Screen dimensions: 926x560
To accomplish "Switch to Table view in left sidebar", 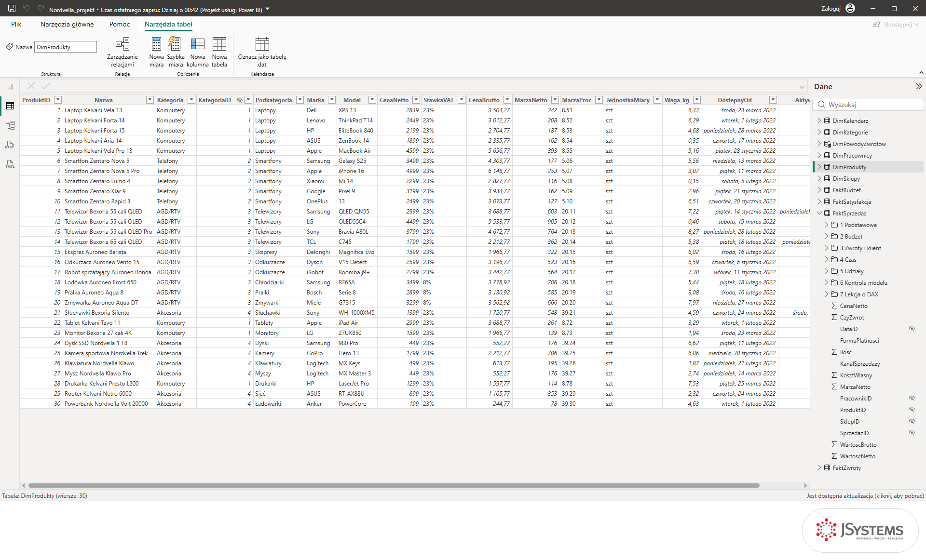I will click(x=10, y=106).
